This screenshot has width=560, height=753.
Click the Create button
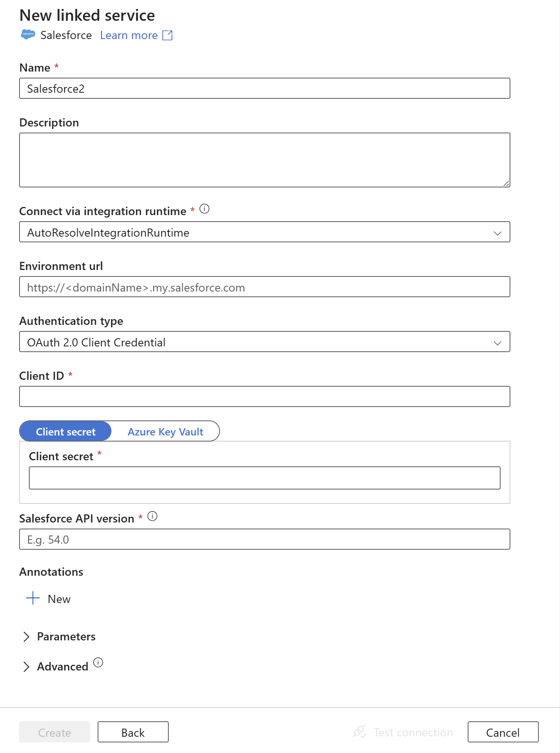point(54,732)
